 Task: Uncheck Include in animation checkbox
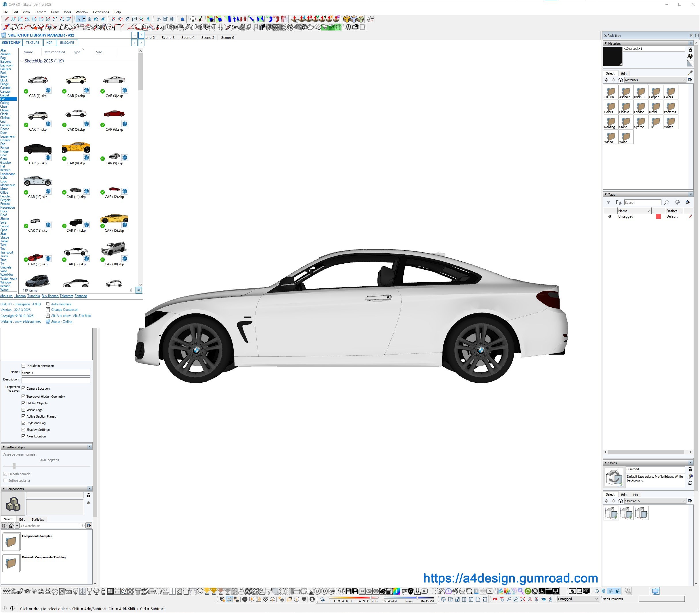pyautogui.click(x=24, y=366)
